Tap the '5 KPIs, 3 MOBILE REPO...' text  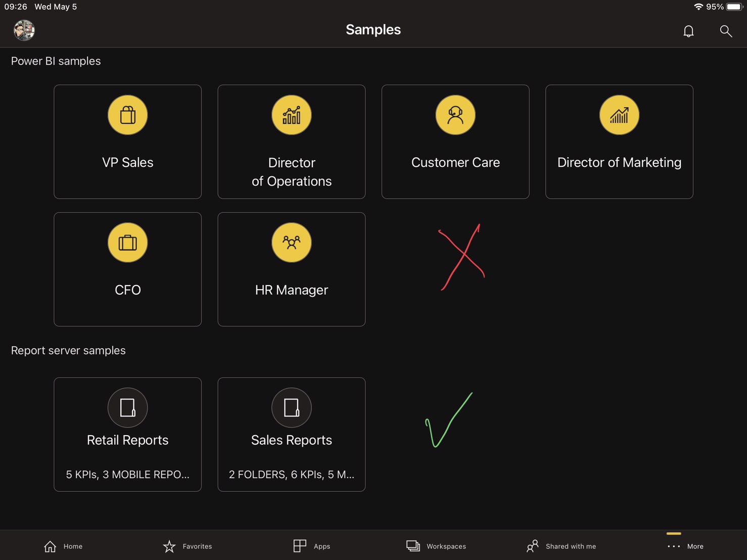pos(128,475)
